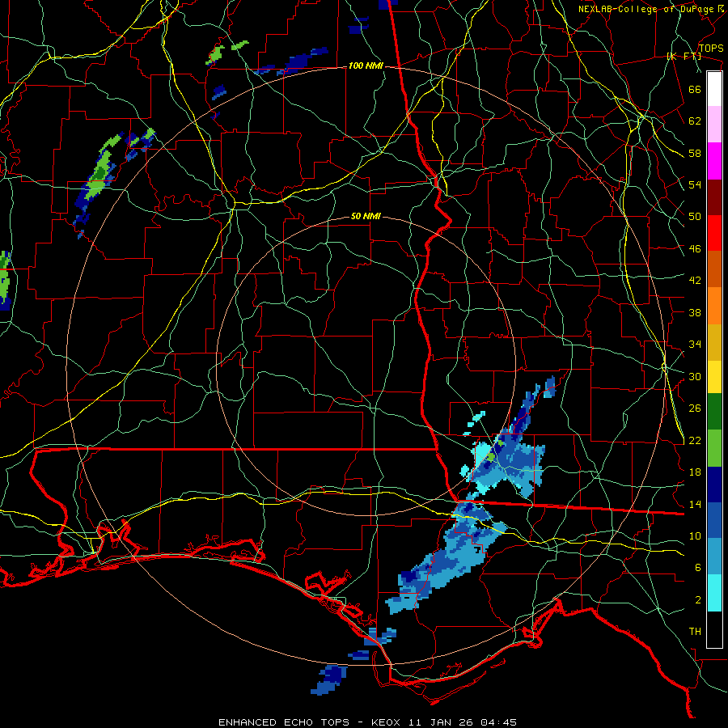728x728 pixels.
Task: Click the '04:45' time stamp
Action: 498,722
